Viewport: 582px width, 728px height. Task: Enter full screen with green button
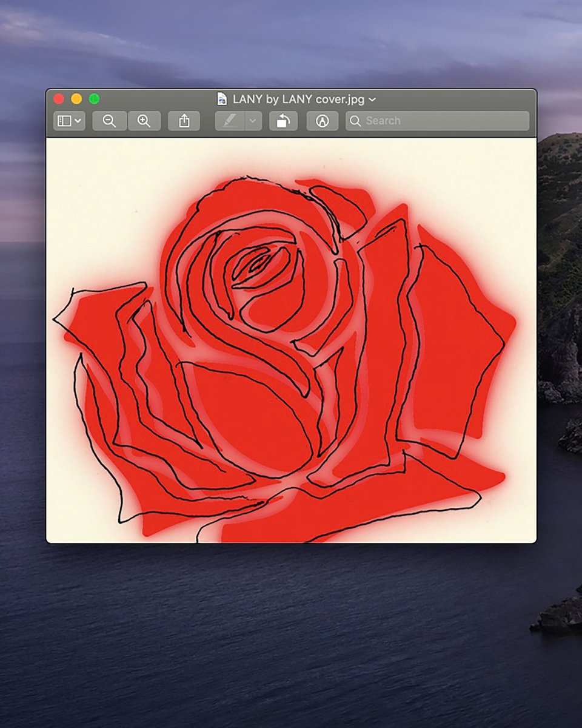pyautogui.click(x=94, y=99)
